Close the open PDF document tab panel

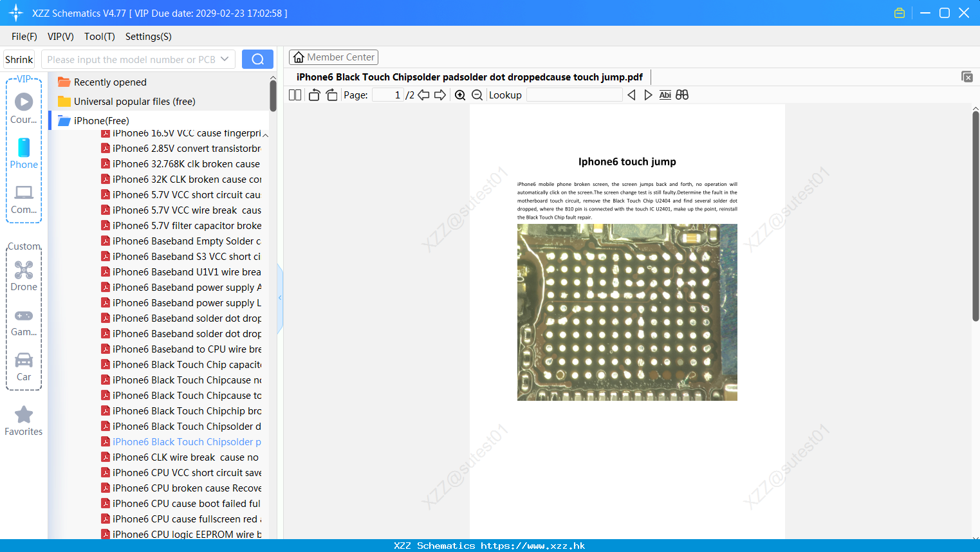966,77
